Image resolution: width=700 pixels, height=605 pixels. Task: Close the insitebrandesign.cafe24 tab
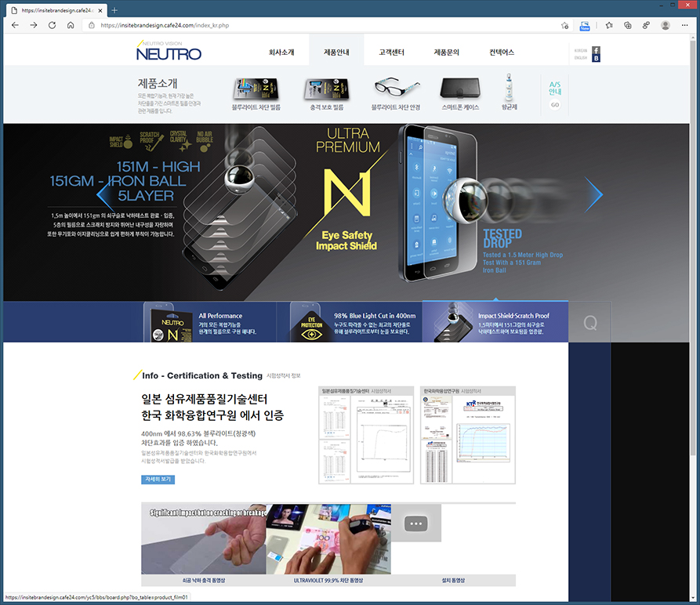[100, 10]
